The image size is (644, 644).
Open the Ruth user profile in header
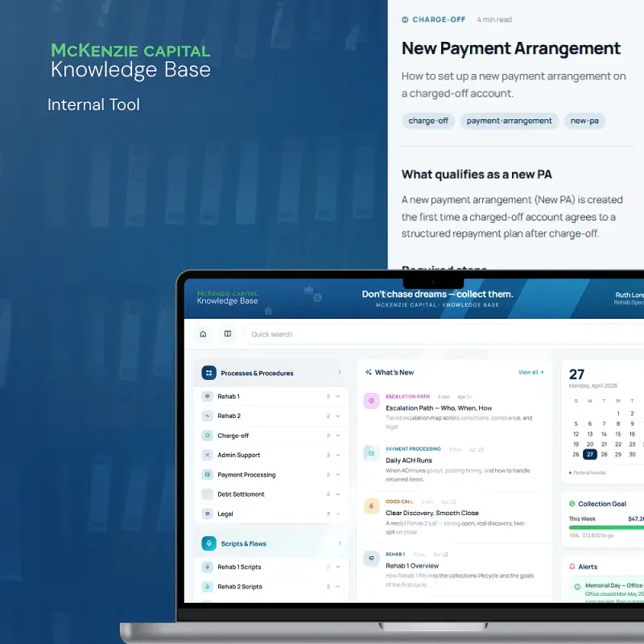pyautogui.click(x=629, y=298)
